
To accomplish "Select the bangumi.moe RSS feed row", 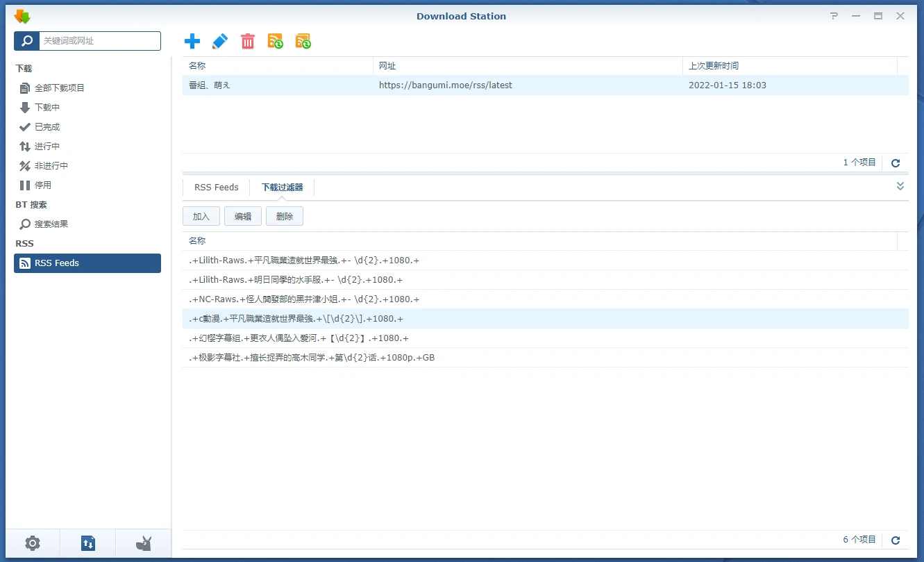I will 444,85.
